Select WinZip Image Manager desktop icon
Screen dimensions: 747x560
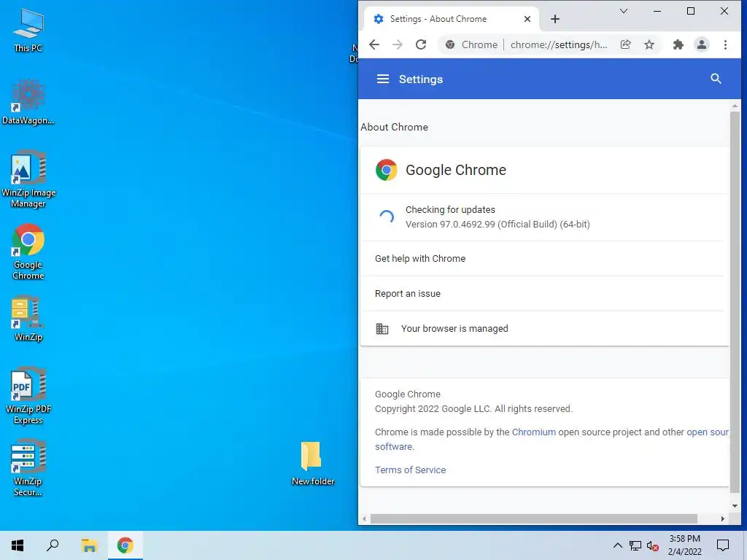click(28, 179)
